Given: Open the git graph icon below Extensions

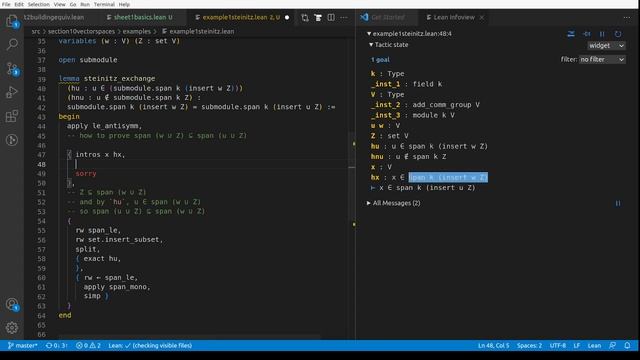Looking at the screenshot, I should tap(12, 140).
